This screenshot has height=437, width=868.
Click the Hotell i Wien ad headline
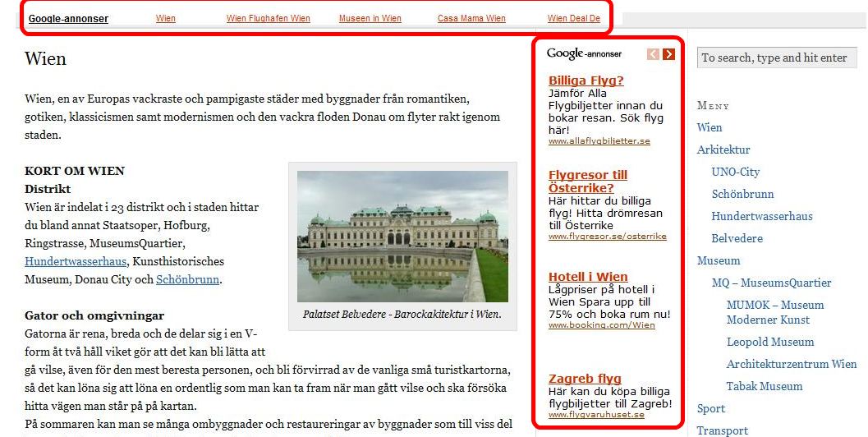(588, 276)
